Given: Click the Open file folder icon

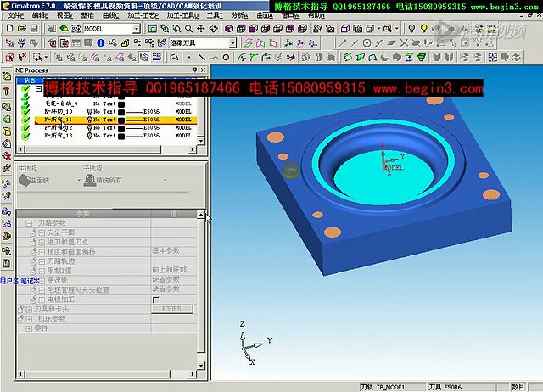Looking at the screenshot, I should (21, 28).
